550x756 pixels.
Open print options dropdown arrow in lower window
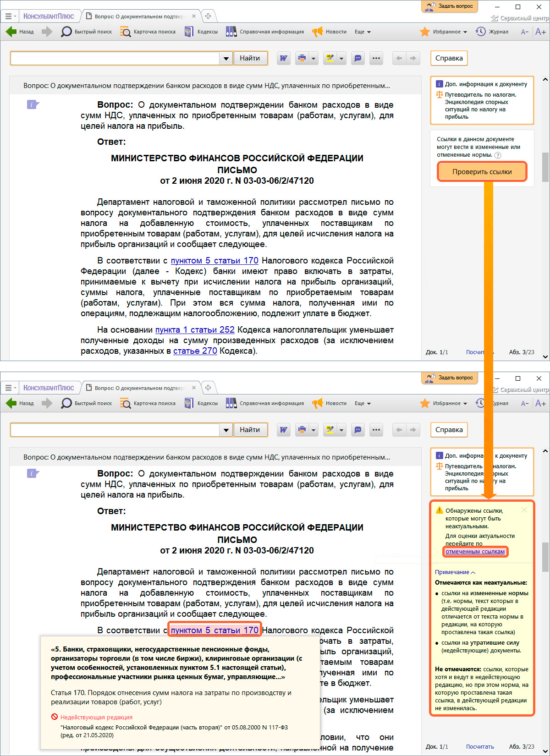tap(313, 430)
